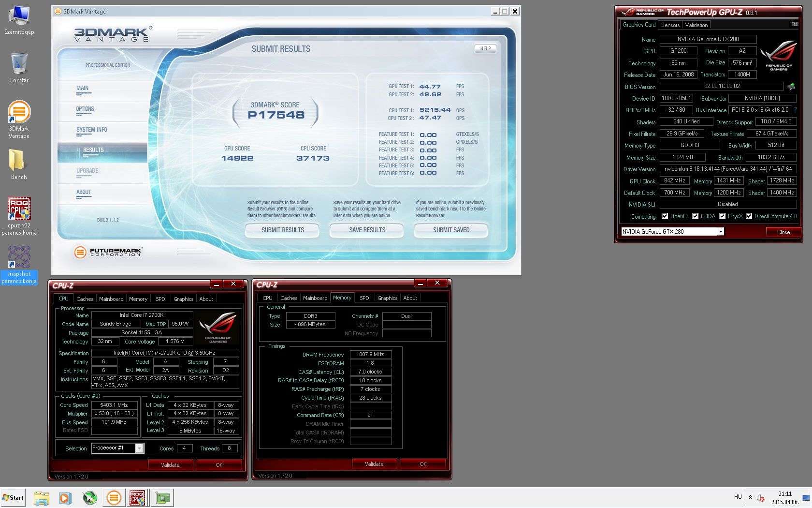Click the BIOS save chip icon in GPU-Z
Image resolution: width=812 pixels, height=508 pixels.
[x=791, y=87]
